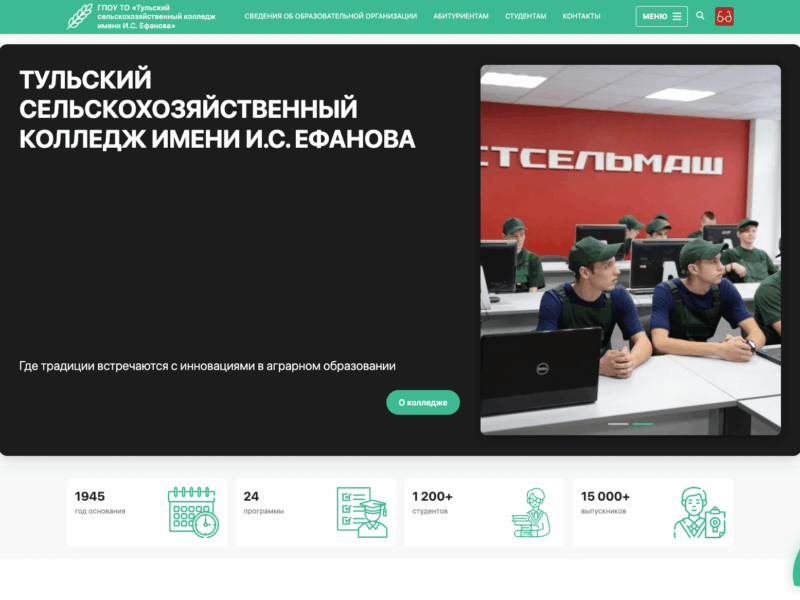Viewport: 800px width, 600px height.
Task: Click the student with books icon
Action: click(x=531, y=512)
